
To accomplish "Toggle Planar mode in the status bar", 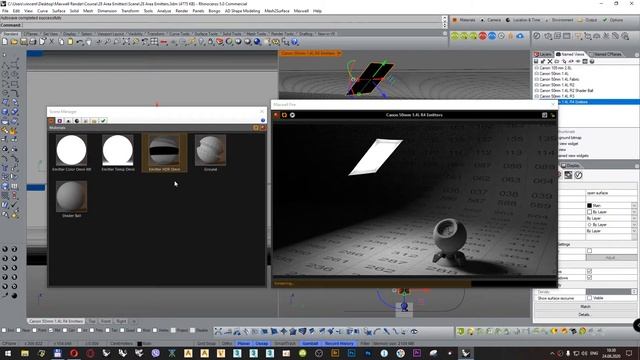I will pyautogui.click(x=244, y=344).
